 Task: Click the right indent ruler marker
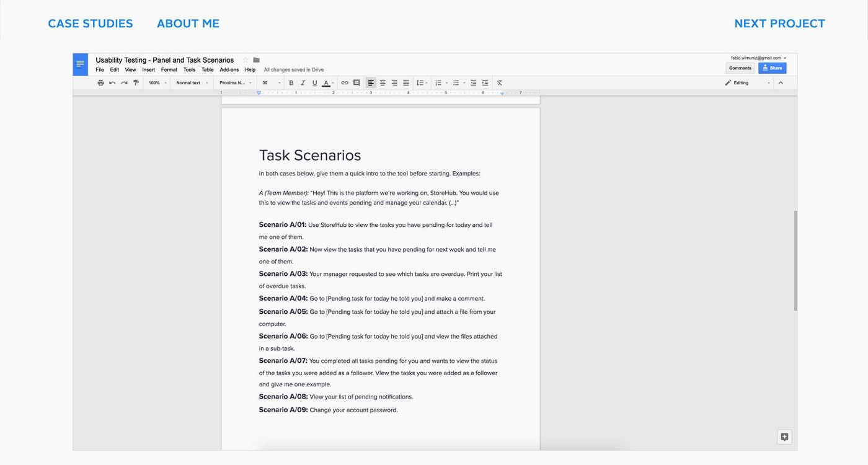tap(502, 93)
